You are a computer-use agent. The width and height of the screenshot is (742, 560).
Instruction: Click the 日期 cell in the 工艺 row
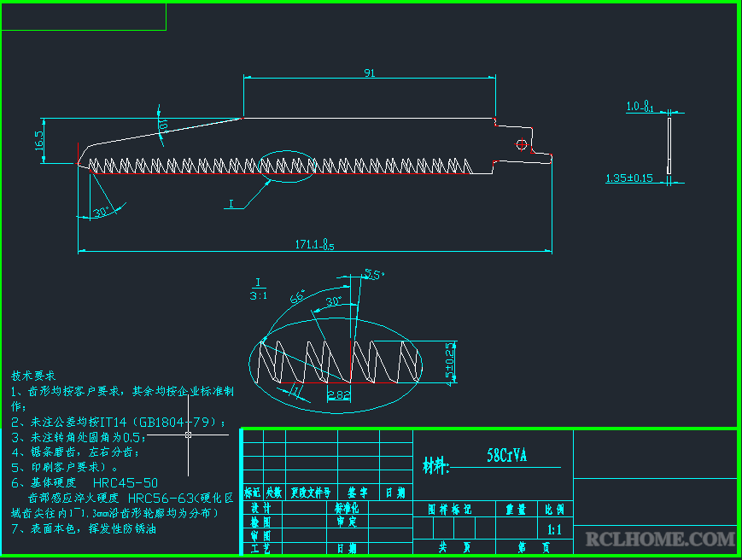[x=347, y=549]
